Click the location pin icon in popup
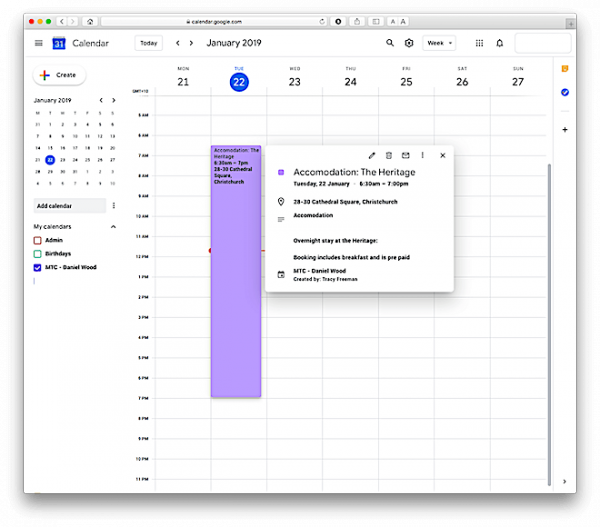 click(x=281, y=202)
